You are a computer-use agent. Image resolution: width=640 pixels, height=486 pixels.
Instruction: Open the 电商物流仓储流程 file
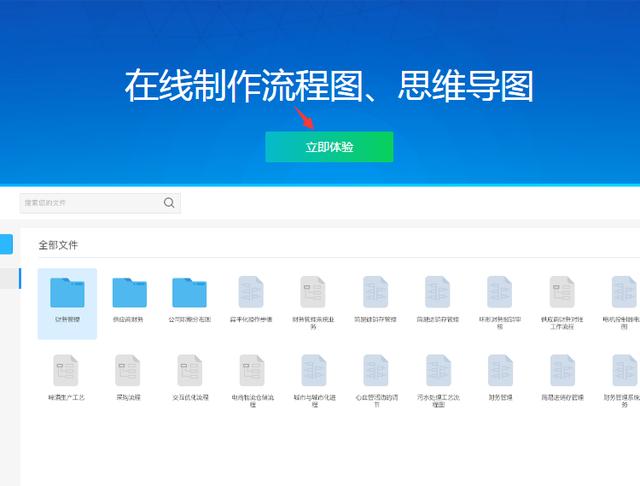(x=251, y=371)
